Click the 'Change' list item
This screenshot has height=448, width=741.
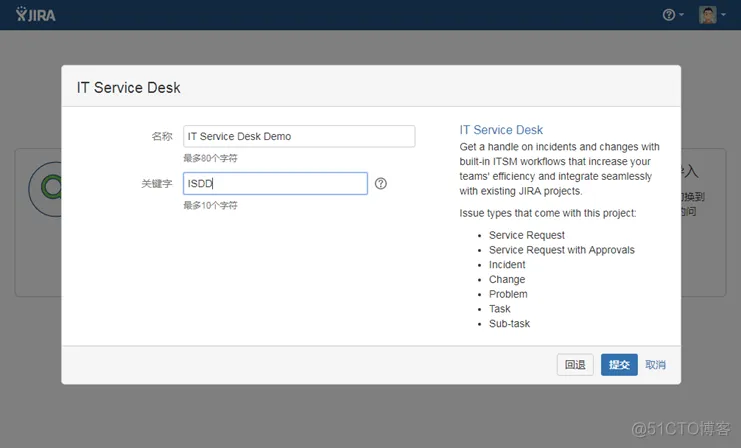point(507,279)
